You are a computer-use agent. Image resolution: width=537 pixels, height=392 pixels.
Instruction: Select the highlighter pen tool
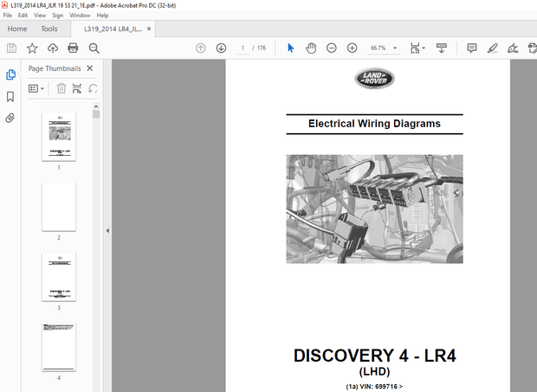[x=493, y=48]
